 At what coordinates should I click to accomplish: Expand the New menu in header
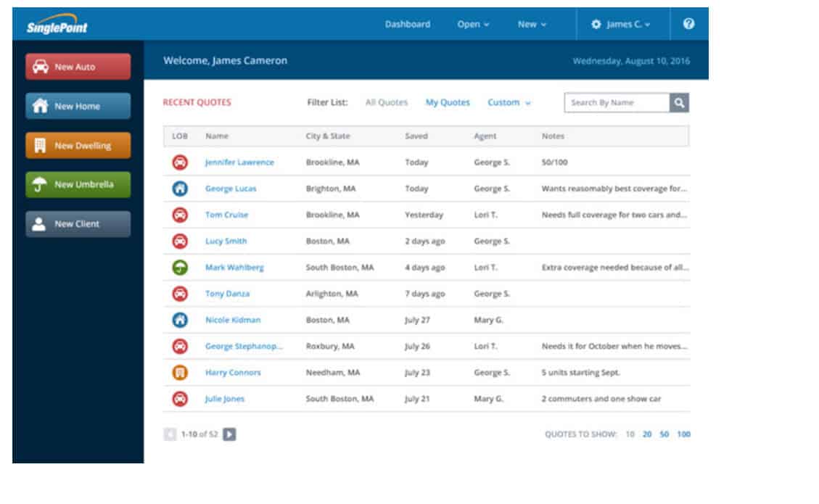(x=532, y=24)
